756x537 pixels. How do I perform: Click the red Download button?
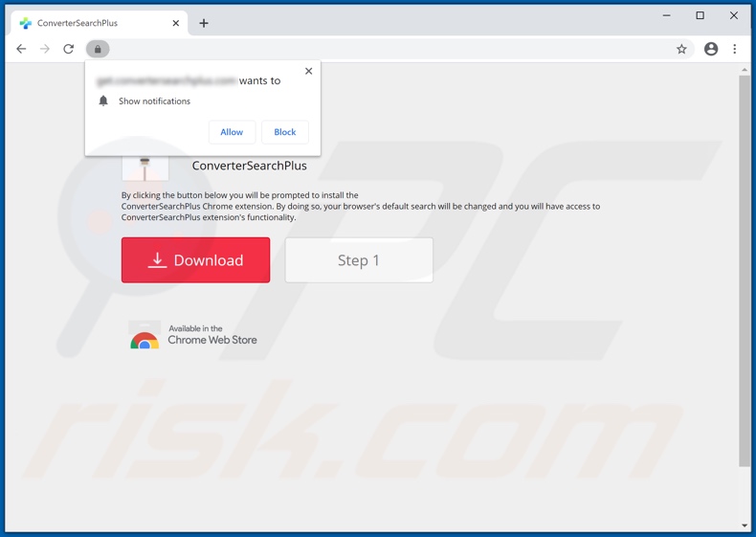click(195, 260)
